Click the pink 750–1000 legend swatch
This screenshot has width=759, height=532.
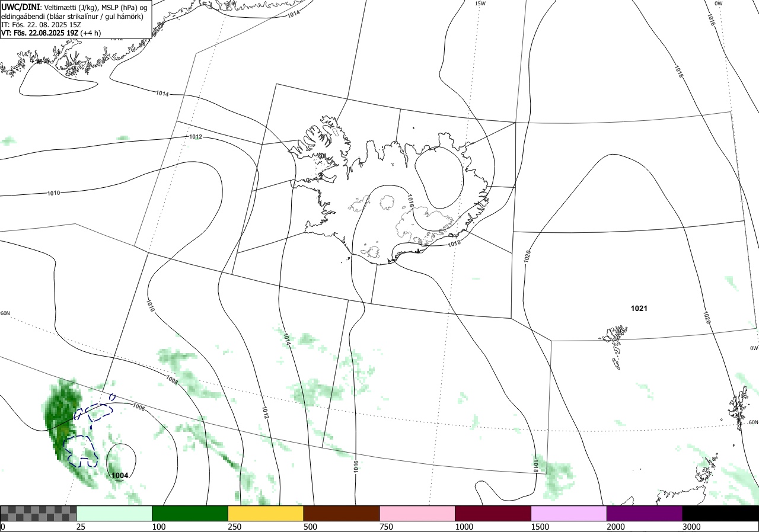(x=417, y=513)
